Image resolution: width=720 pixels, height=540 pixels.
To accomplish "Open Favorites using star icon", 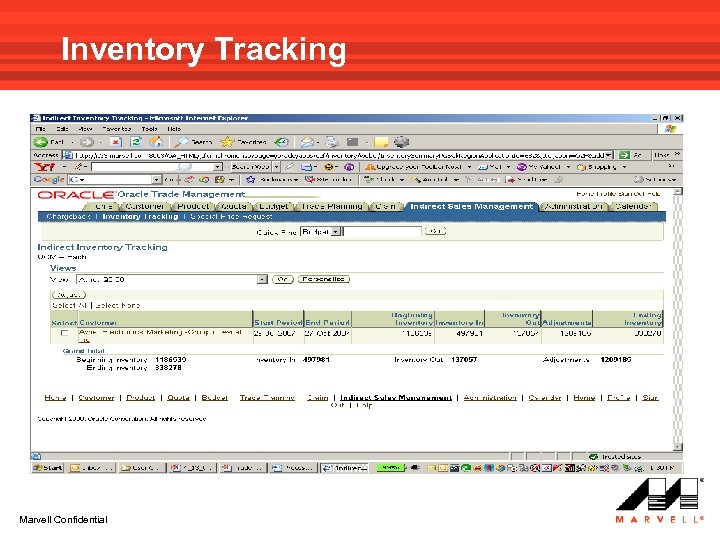I will [227, 142].
